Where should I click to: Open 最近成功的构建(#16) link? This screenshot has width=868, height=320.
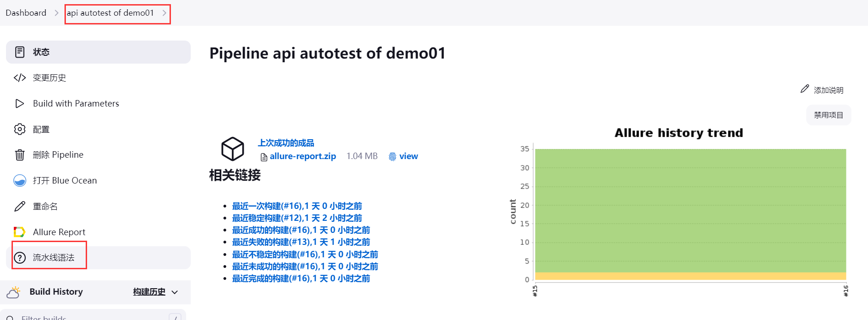pos(301,230)
